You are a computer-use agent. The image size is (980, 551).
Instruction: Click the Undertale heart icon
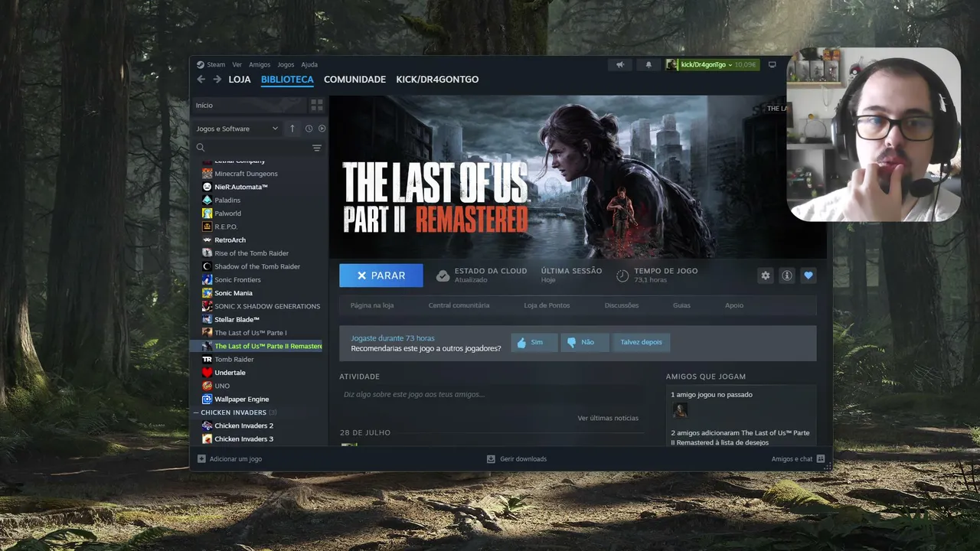207,373
